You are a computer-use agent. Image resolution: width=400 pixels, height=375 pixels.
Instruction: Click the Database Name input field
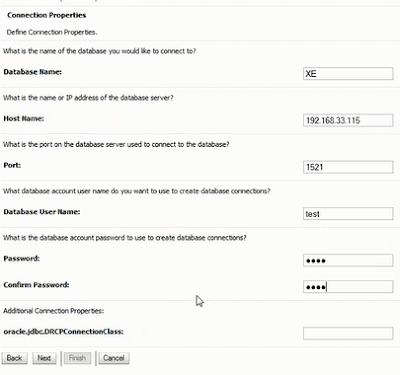click(348, 74)
